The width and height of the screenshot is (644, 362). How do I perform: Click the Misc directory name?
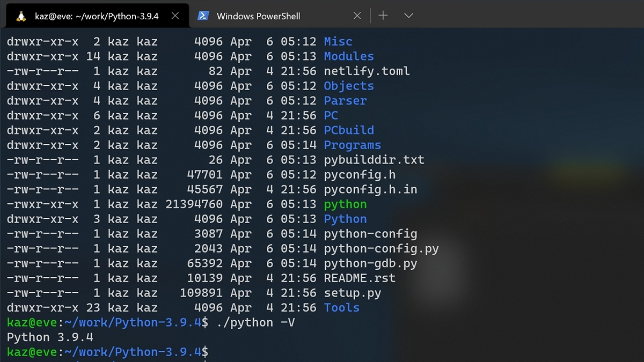click(x=338, y=41)
